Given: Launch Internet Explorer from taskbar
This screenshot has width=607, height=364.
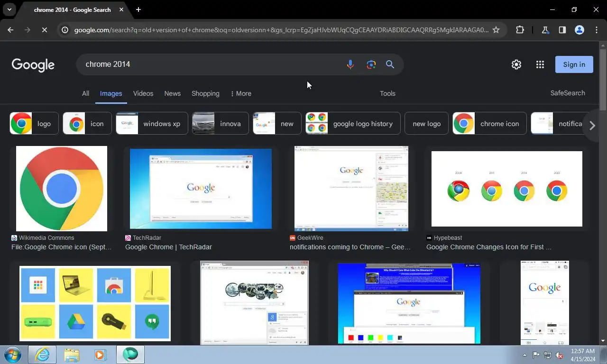Looking at the screenshot, I should (x=42, y=355).
